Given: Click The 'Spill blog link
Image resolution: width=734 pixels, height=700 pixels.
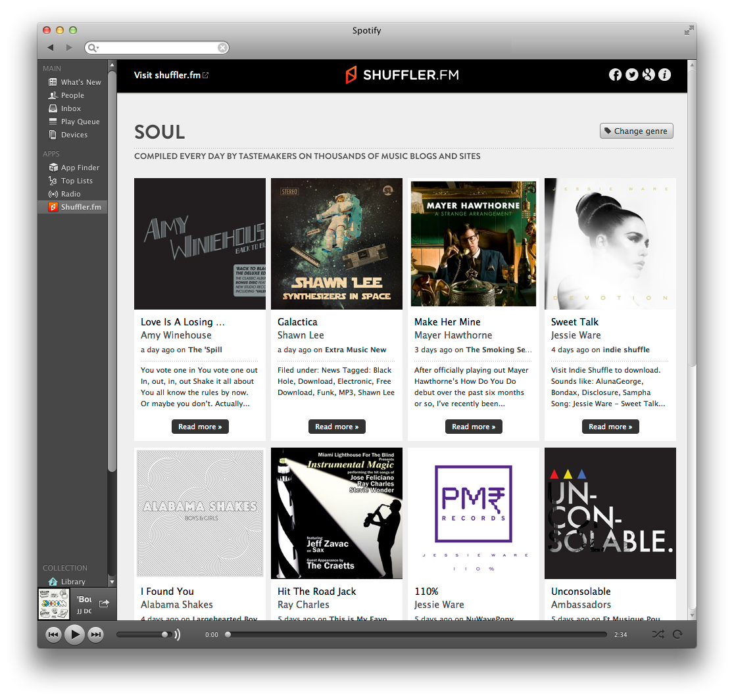Looking at the screenshot, I should pos(205,350).
